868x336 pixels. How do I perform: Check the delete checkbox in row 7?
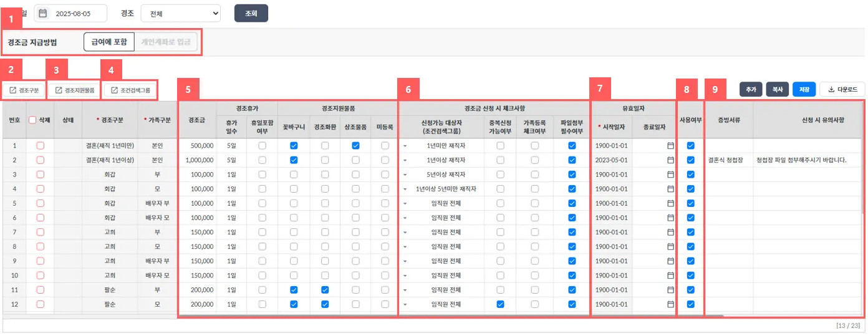click(x=41, y=232)
